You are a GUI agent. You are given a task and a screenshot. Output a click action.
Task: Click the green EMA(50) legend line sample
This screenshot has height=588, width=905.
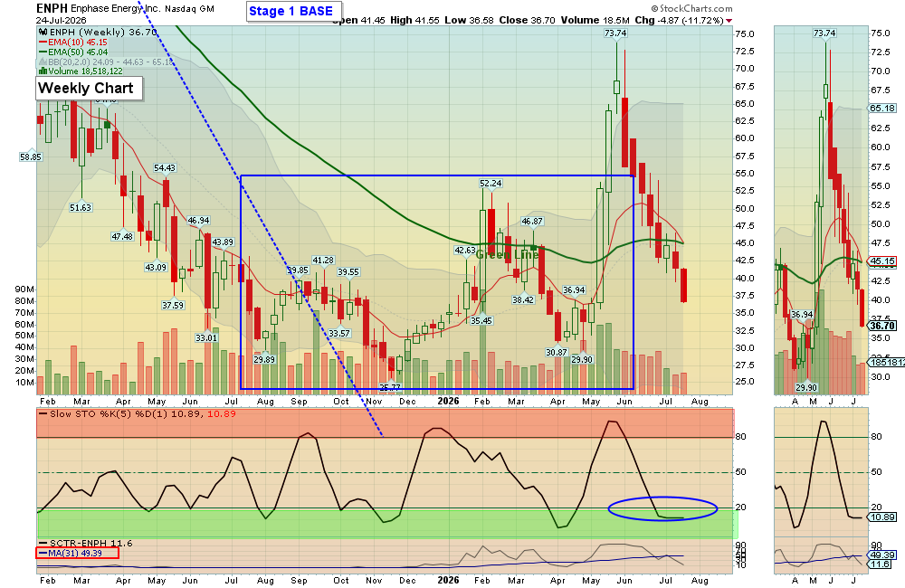(43, 52)
